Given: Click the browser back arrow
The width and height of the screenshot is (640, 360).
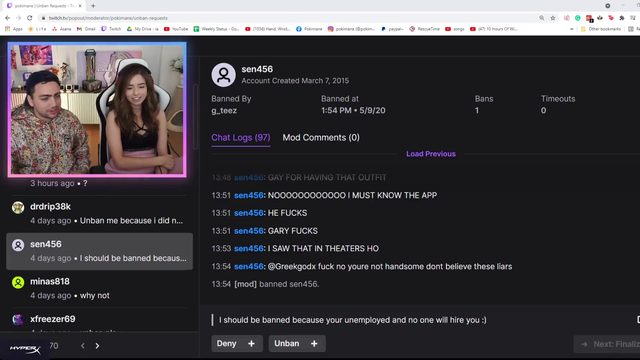Looking at the screenshot, I should 7,18.
